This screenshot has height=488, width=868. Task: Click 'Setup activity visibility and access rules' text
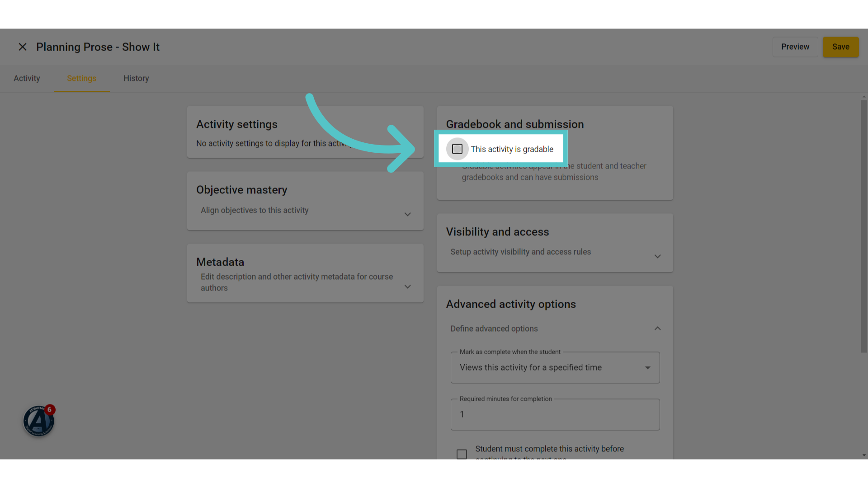click(520, 252)
